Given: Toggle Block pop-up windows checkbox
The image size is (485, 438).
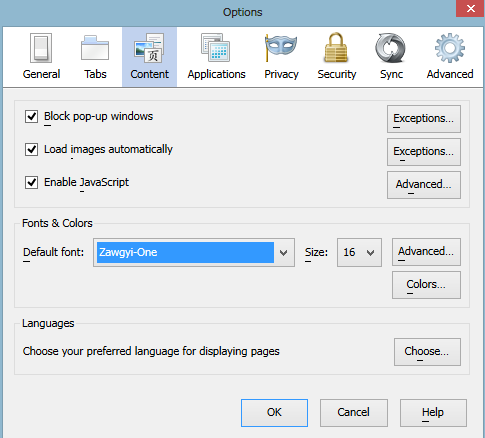Looking at the screenshot, I should click(31, 117).
